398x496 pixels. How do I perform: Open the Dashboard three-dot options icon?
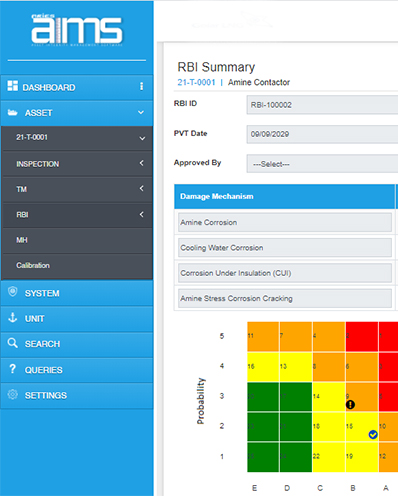142,86
